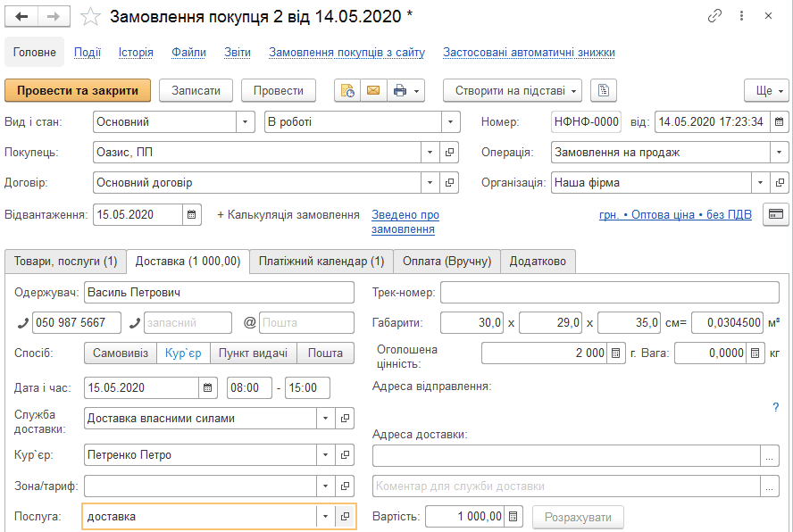Viewport: 793px width, 532px height.
Task: Go forward with the right arrow button
Action: click(53, 17)
